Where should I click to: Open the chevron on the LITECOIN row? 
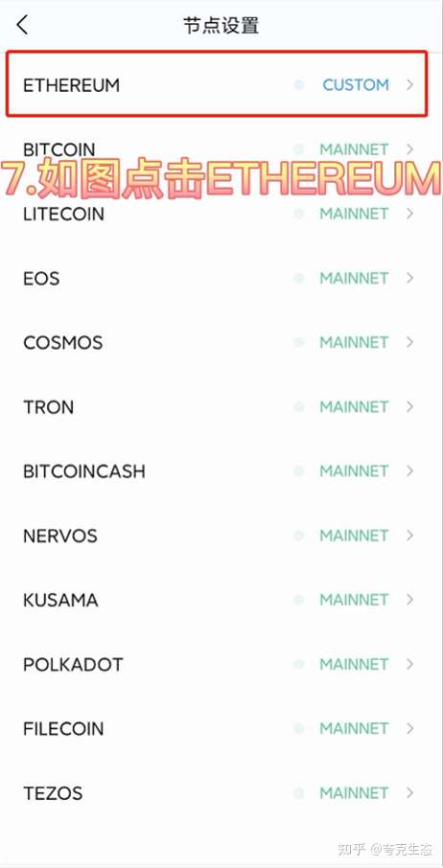tap(409, 214)
